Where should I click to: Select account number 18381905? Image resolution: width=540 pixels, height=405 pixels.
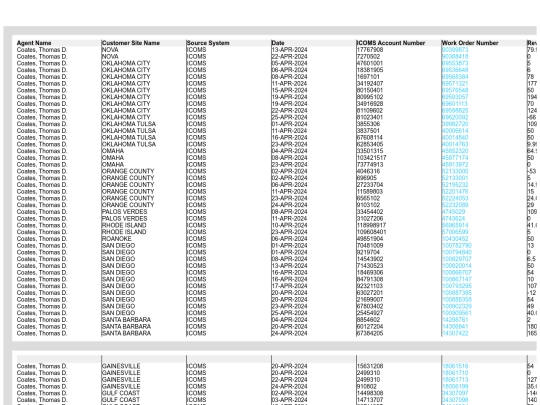(x=370, y=70)
